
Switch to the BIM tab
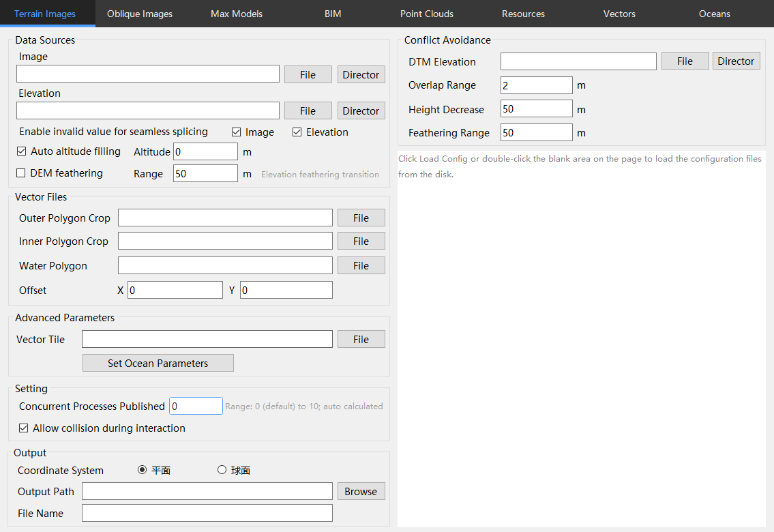coord(333,14)
